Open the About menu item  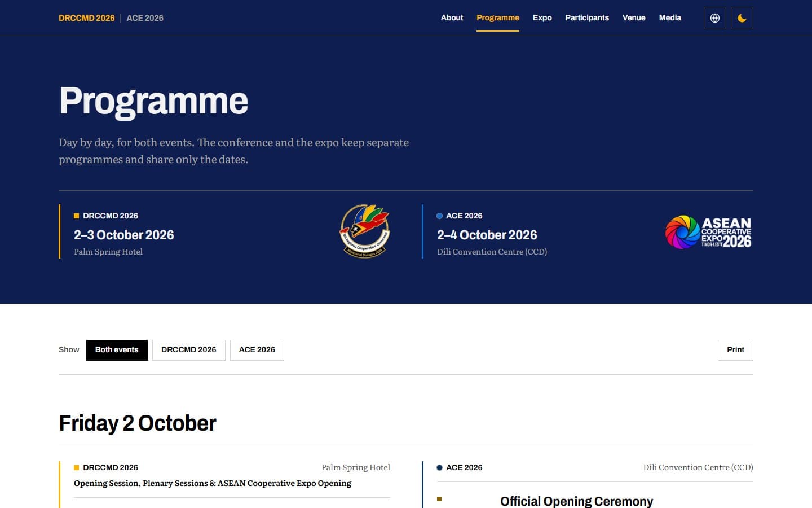pyautogui.click(x=452, y=17)
